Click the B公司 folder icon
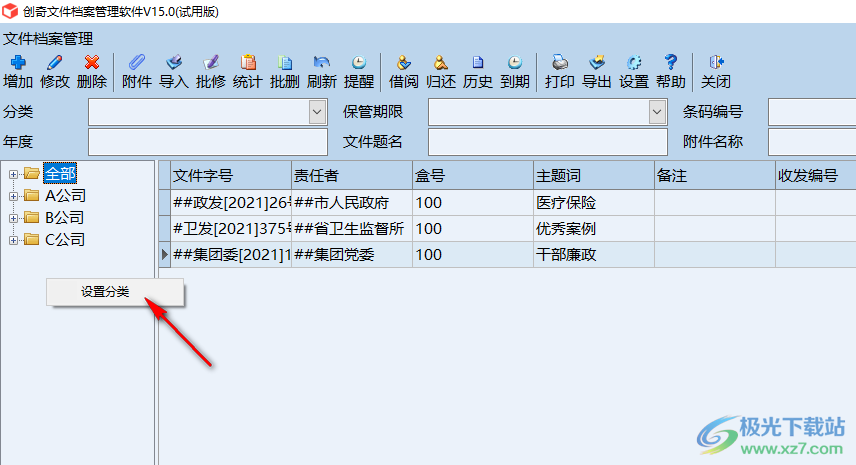This screenshot has height=465, width=856. (32, 217)
